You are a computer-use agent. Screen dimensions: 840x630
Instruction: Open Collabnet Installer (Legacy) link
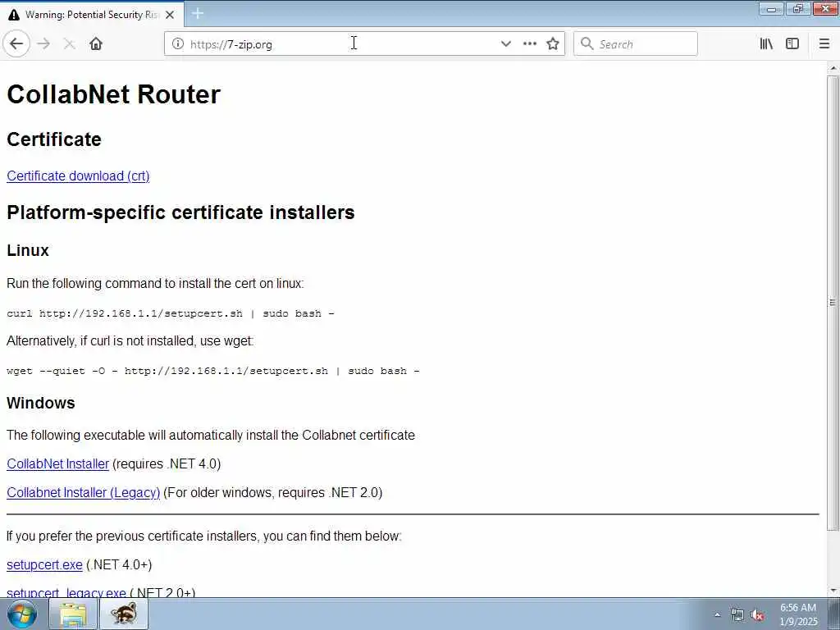click(84, 493)
